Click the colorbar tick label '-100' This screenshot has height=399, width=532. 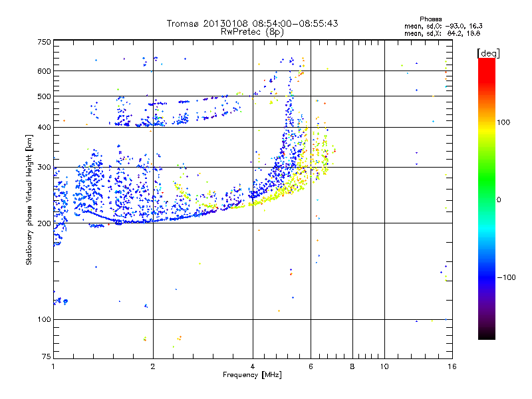[x=506, y=277]
